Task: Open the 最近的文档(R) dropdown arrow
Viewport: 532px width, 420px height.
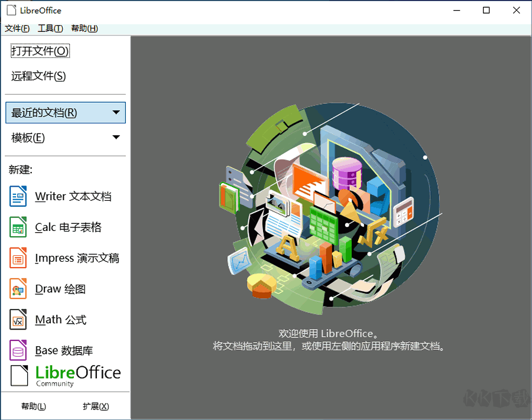Action: point(116,112)
